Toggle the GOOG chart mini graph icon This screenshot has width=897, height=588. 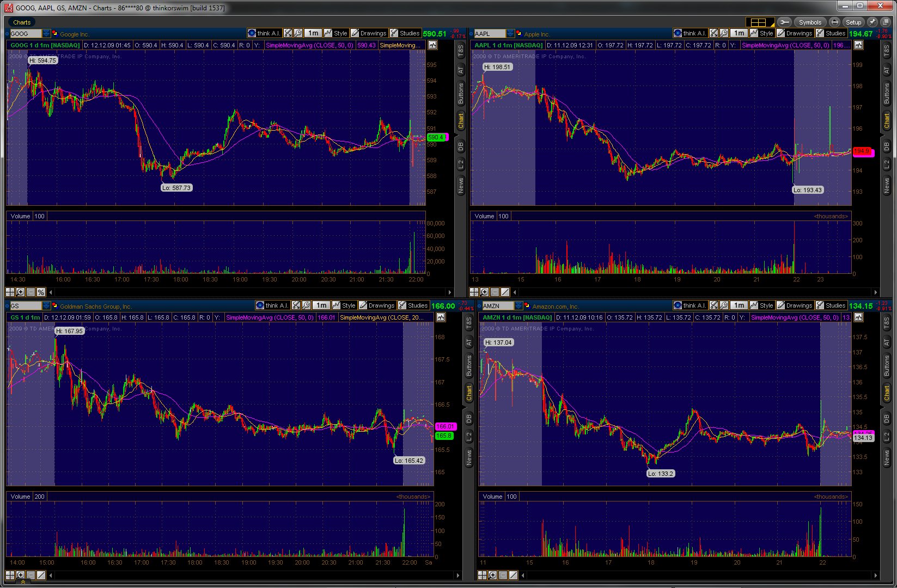click(x=433, y=45)
